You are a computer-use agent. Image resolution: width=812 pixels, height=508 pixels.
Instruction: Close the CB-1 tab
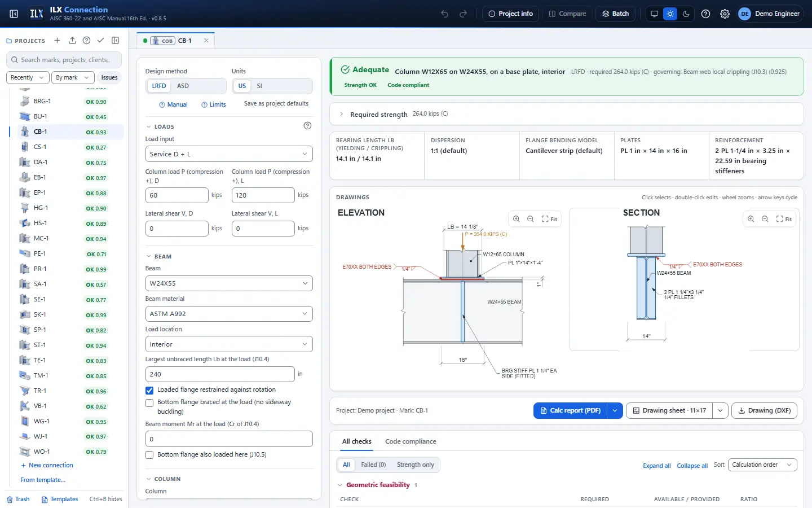pos(206,41)
